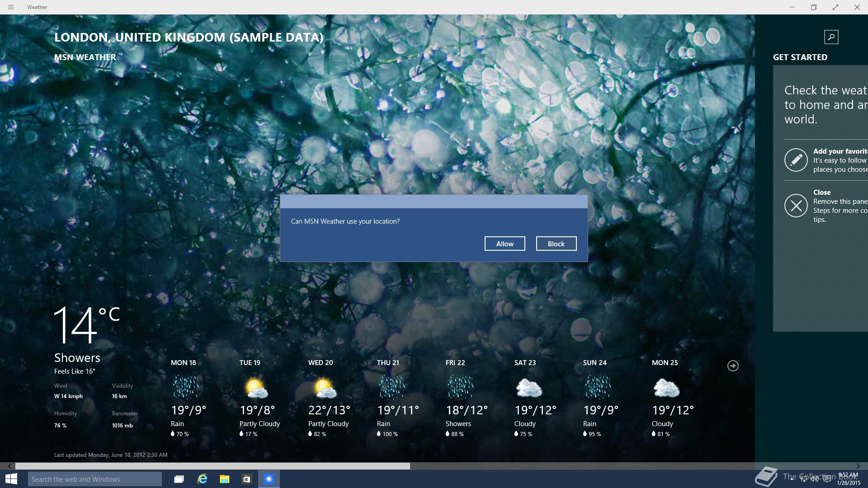This screenshot has width=868, height=488.
Task: Select the Sunday 24 rain icon
Action: tap(598, 387)
